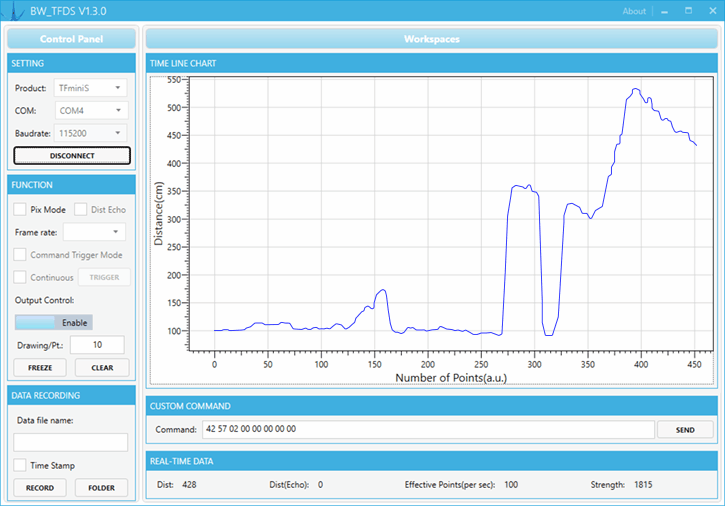
Task: Select the Workspaces header tab
Action: (431, 39)
